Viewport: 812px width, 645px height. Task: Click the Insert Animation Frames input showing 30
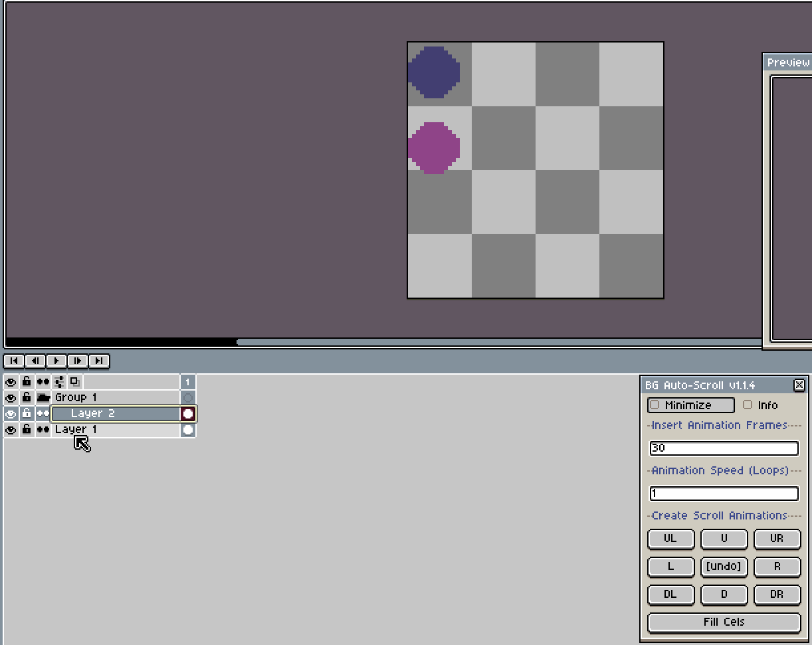point(723,448)
